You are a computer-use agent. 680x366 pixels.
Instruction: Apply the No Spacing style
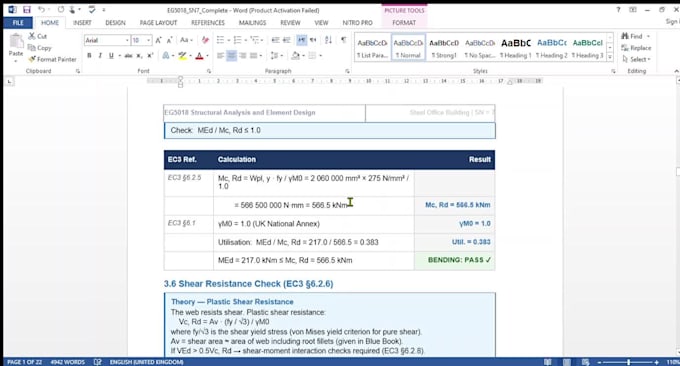click(x=480, y=48)
